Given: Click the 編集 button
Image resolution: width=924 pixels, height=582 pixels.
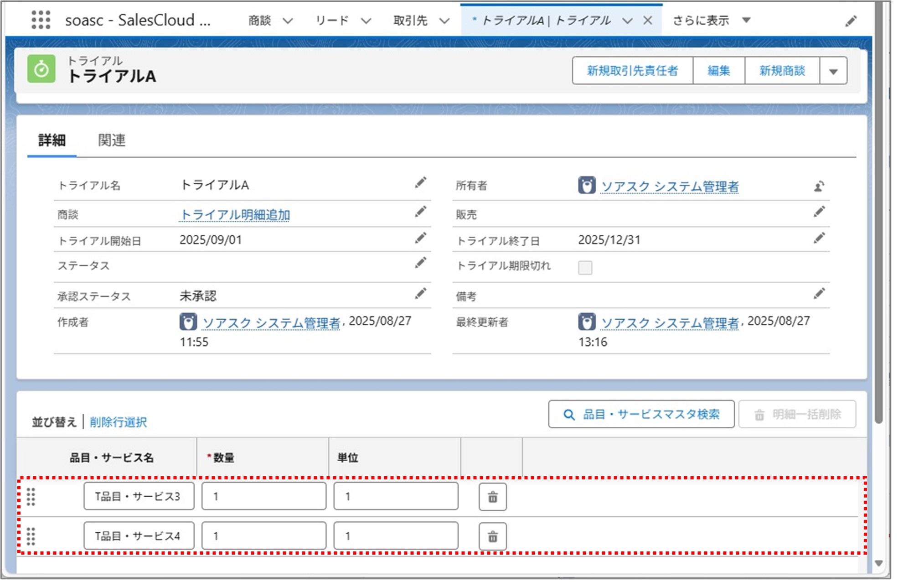Looking at the screenshot, I should (718, 71).
